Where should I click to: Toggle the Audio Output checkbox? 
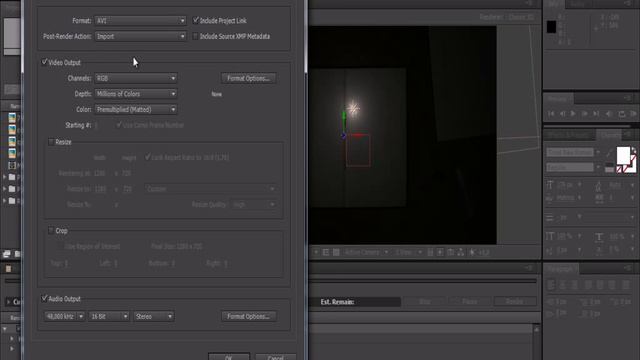(x=44, y=298)
